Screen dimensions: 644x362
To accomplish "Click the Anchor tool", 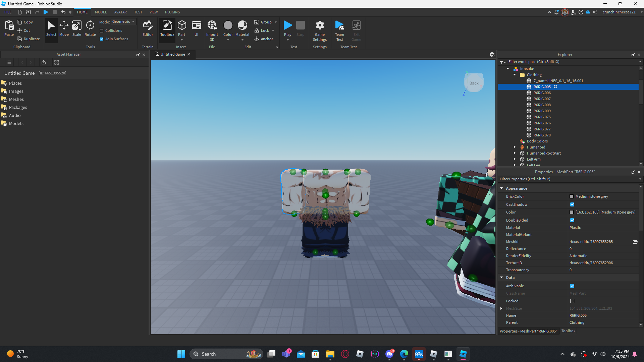I will (x=264, y=39).
